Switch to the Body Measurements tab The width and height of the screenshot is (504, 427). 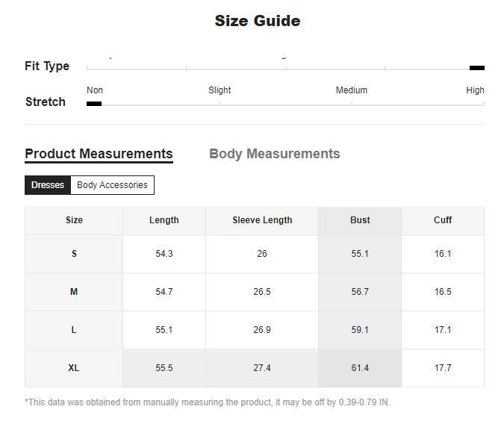point(274,154)
